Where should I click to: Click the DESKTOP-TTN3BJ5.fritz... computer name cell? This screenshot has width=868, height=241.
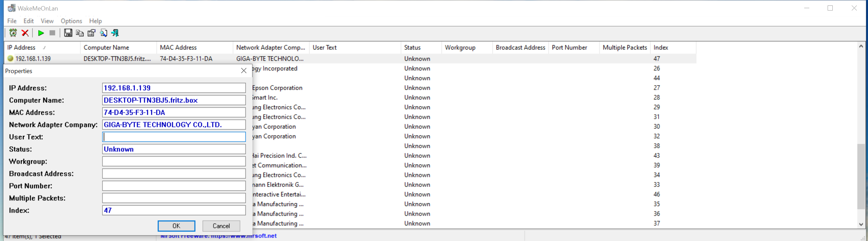(117, 58)
